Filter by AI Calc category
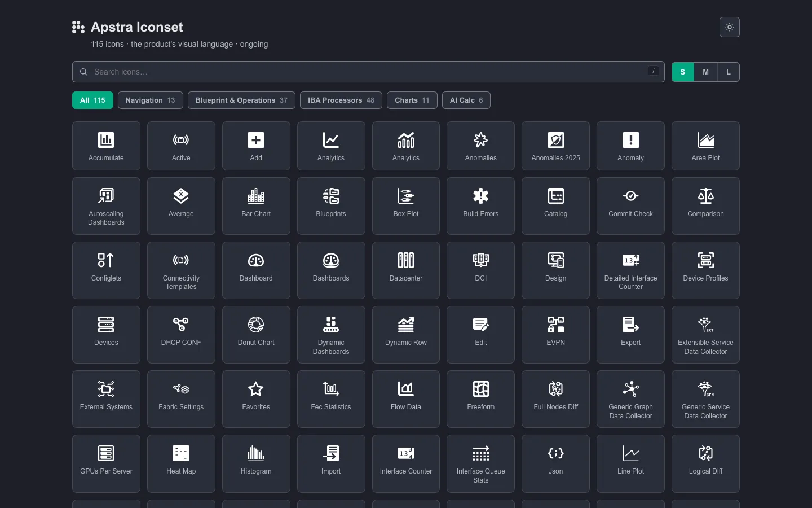The width and height of the screenshot is (812, 508). (466, 100)
